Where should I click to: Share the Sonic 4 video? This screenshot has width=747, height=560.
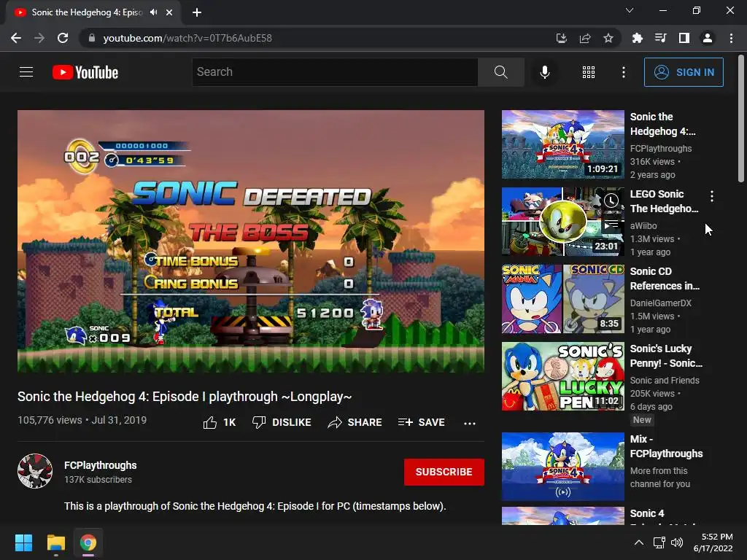point(355,422)
